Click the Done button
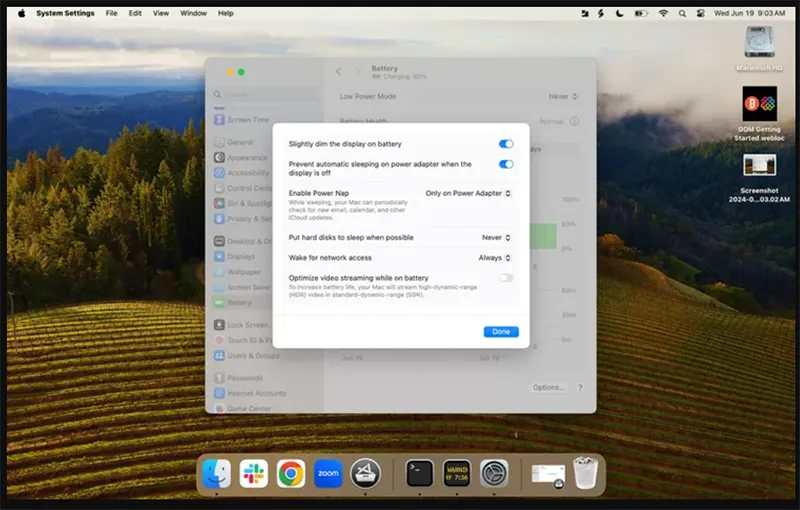Viewport: 800px width, 510px height. click(501, 332)
